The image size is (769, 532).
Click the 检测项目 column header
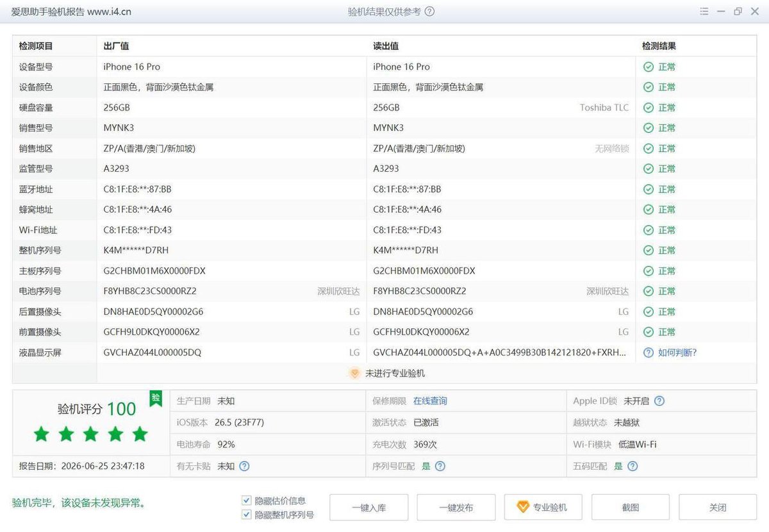36,46
